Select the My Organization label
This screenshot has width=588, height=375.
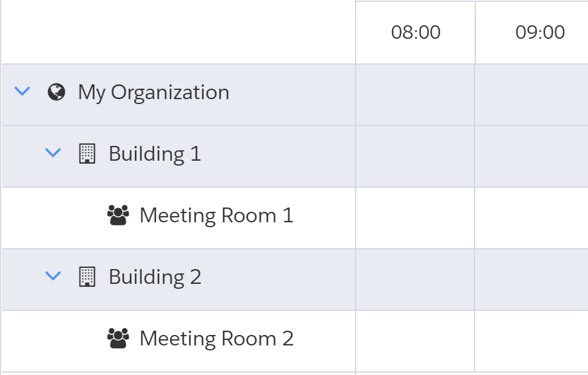[153, 92]
